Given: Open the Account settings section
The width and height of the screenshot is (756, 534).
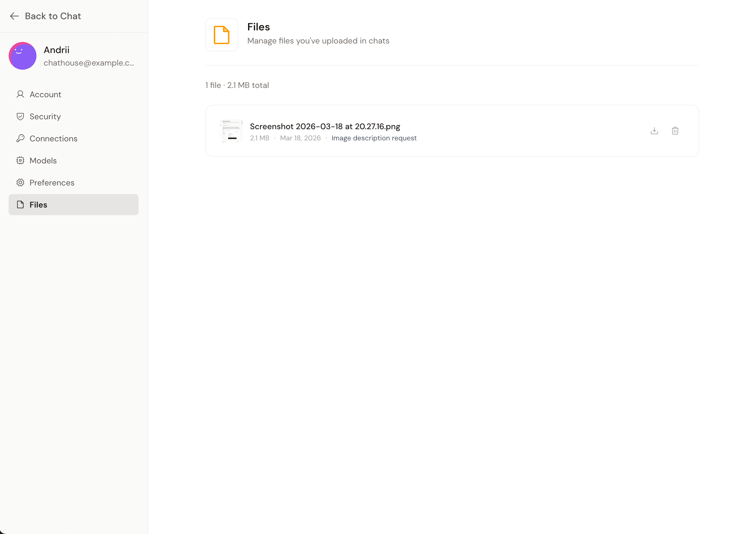Looking at the screenshot, I should point(45,94).
